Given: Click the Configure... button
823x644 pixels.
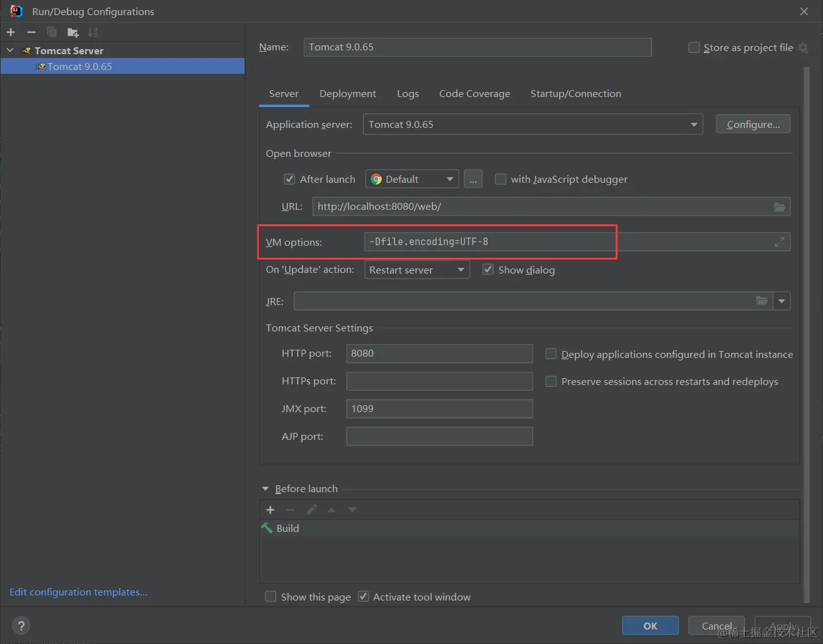Looking at the screenshot, I should pyautogui.click(x=753, y=125).
